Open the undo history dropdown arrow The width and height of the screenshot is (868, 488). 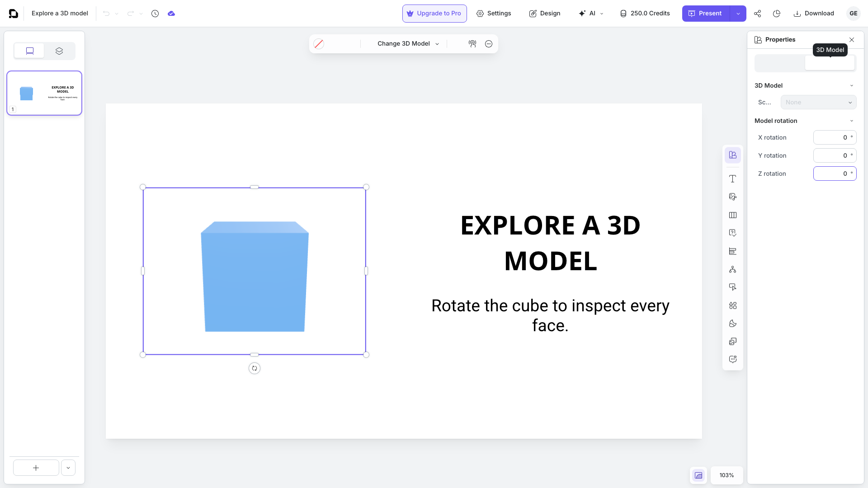(x=117, y=14)
